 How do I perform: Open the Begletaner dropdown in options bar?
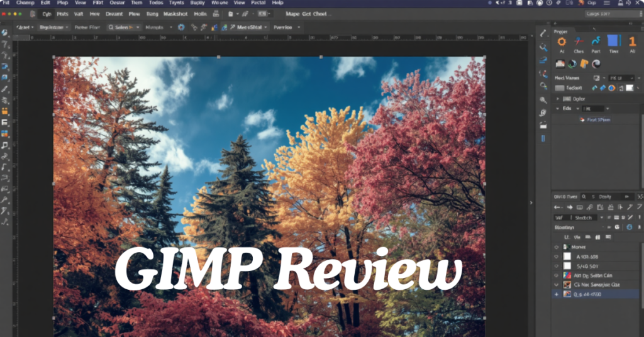click(54, 28)
